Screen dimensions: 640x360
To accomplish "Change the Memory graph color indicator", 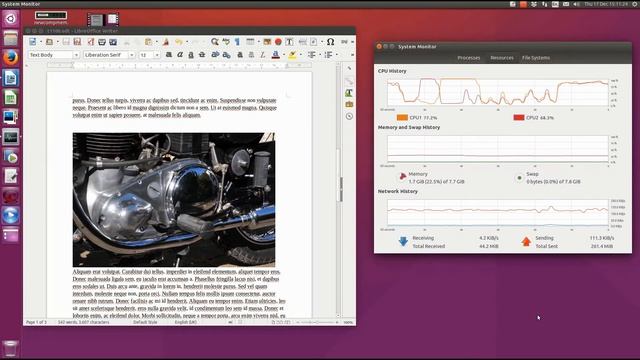I will 402,177.
